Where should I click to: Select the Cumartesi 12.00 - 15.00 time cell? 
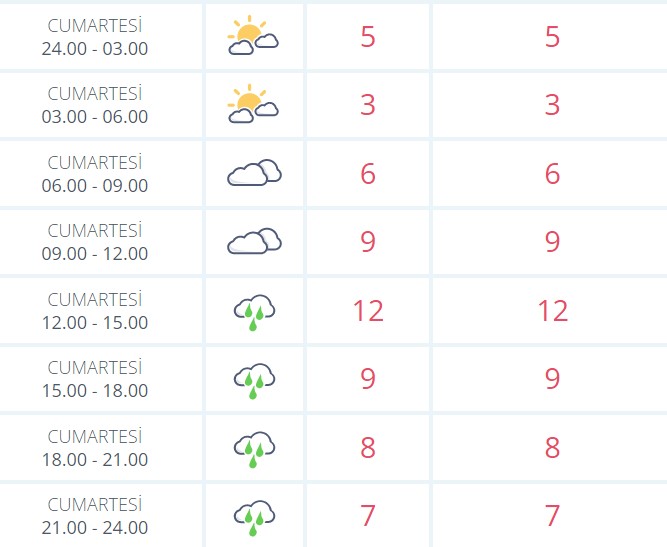(x=100, y=311)
